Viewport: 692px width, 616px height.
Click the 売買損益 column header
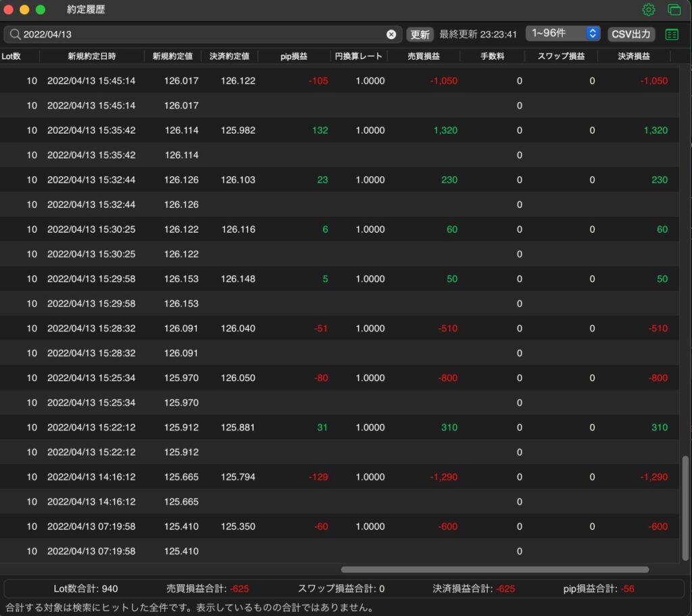424,56
